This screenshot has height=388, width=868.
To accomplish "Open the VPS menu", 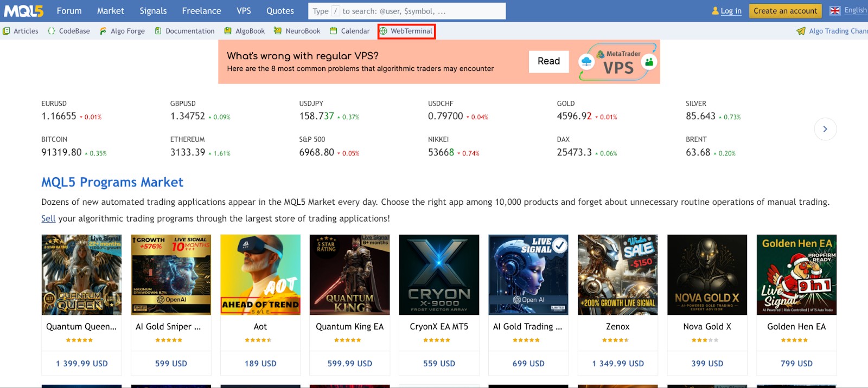I will pos(244,11).
